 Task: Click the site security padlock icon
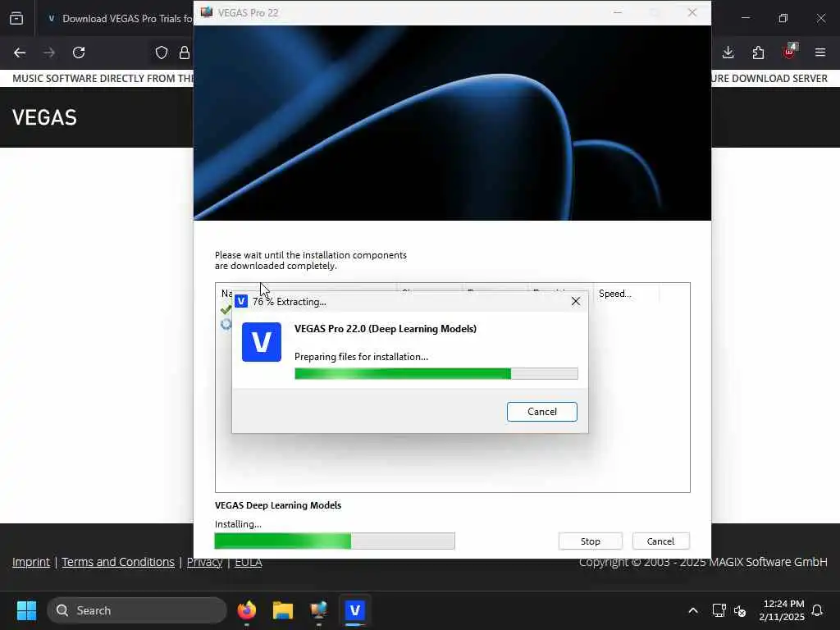pos(185,52)
